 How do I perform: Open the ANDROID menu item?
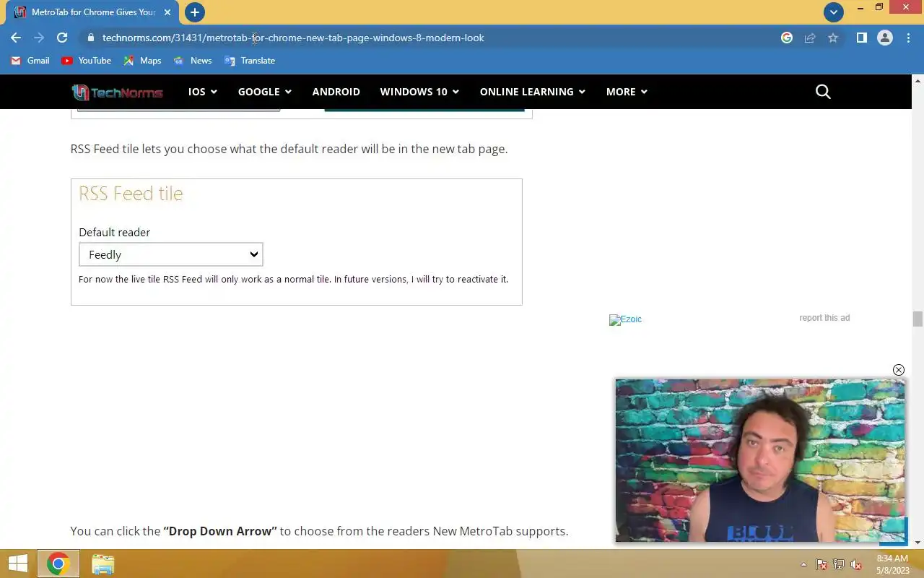coord(336,92)
